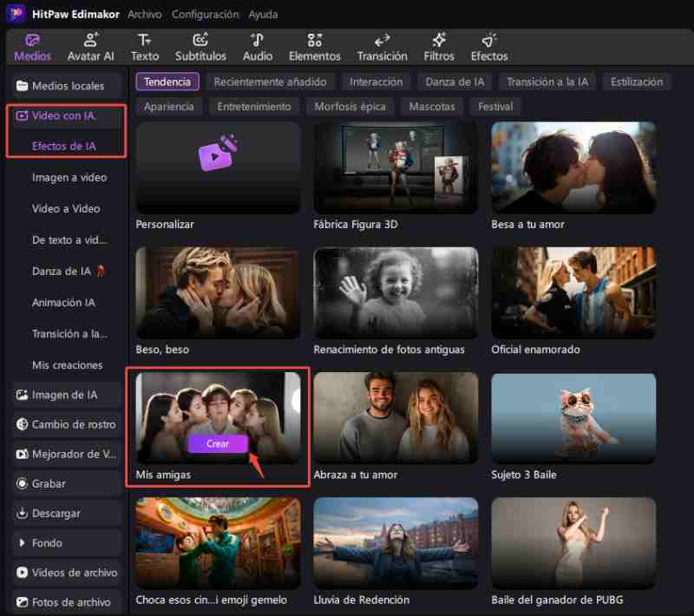
Task: Click the Descargar download icon
Action: click(x=23, y=514)
